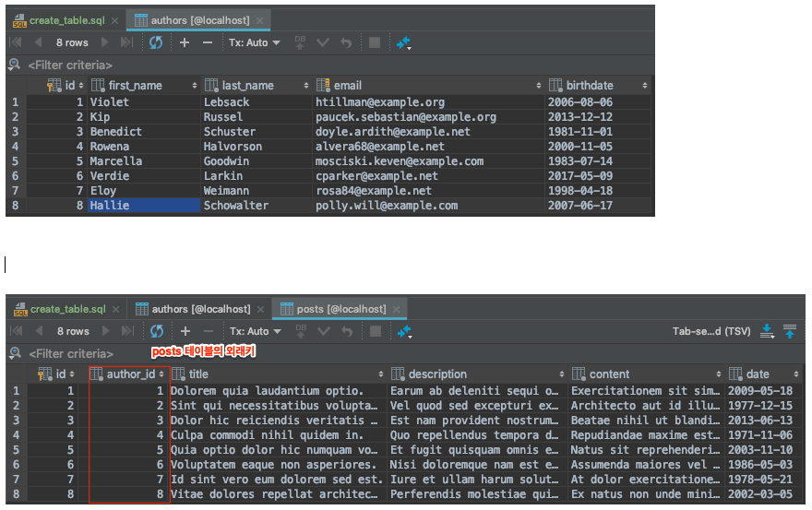The height and width of the screenshot is (510, 812).
Task: Open the Tab-separated (TSV) format selector
Action: click(711, 331)
